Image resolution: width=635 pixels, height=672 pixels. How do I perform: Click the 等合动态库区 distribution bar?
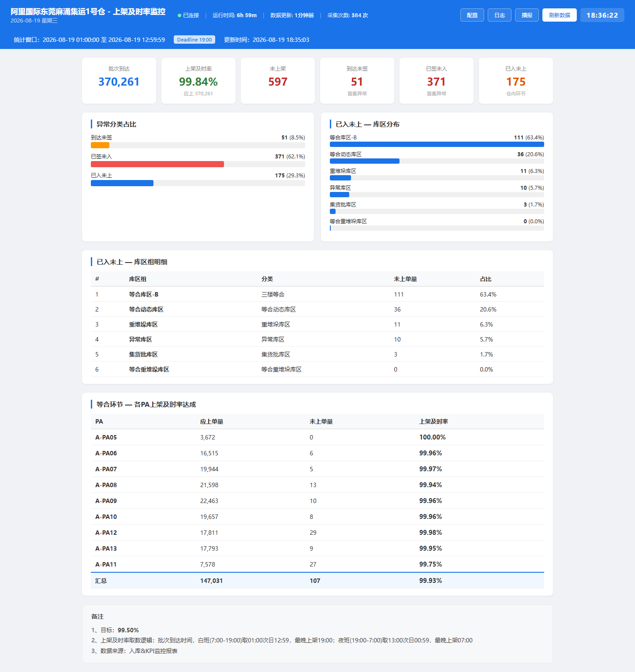pyautogui.click(x=365, y=161)
